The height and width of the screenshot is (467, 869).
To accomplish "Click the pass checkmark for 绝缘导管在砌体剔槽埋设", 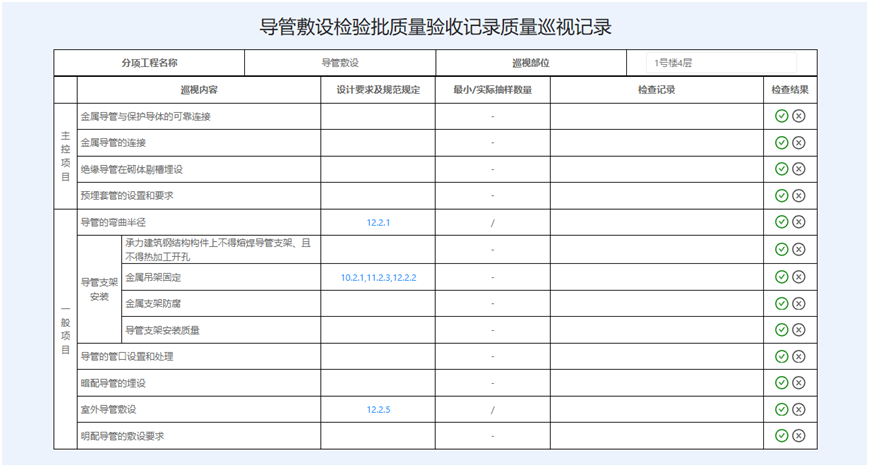I will click(782, 169).
